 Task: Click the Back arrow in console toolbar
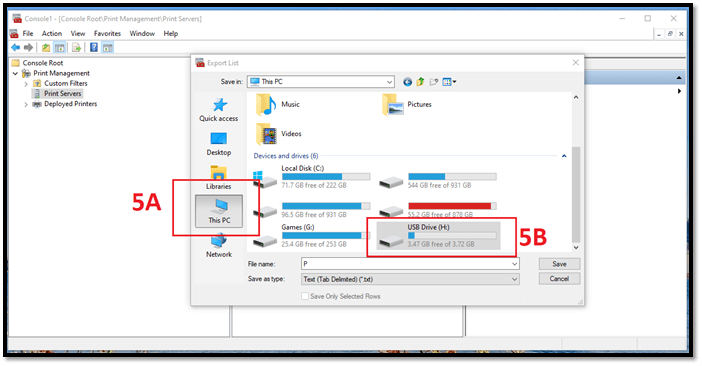15,47
